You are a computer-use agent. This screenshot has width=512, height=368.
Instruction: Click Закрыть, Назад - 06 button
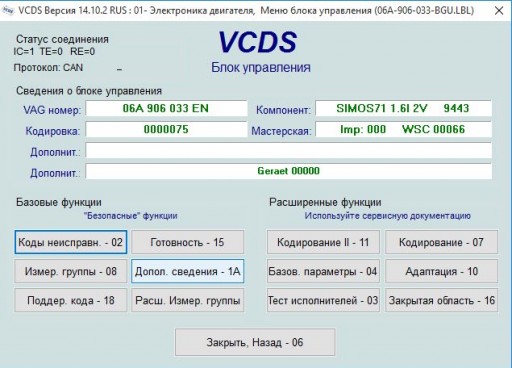pos(255,342)
